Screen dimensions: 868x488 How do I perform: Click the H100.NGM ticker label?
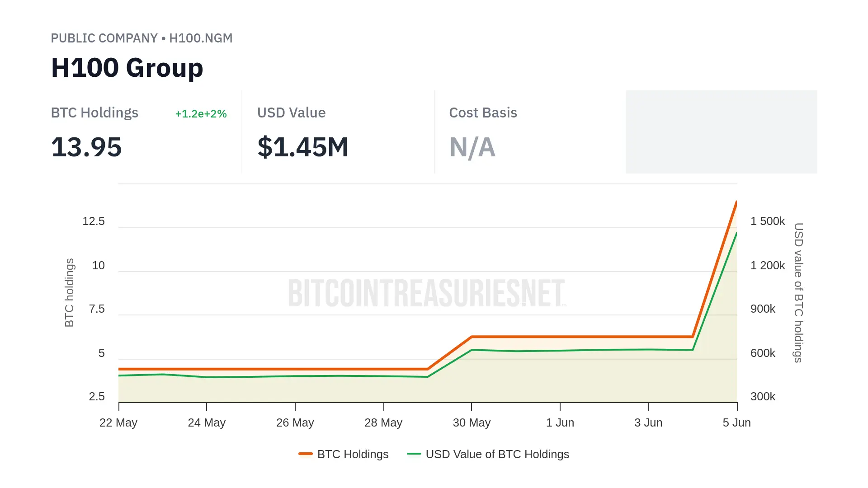pyautogui.click(x=201, y=38)
